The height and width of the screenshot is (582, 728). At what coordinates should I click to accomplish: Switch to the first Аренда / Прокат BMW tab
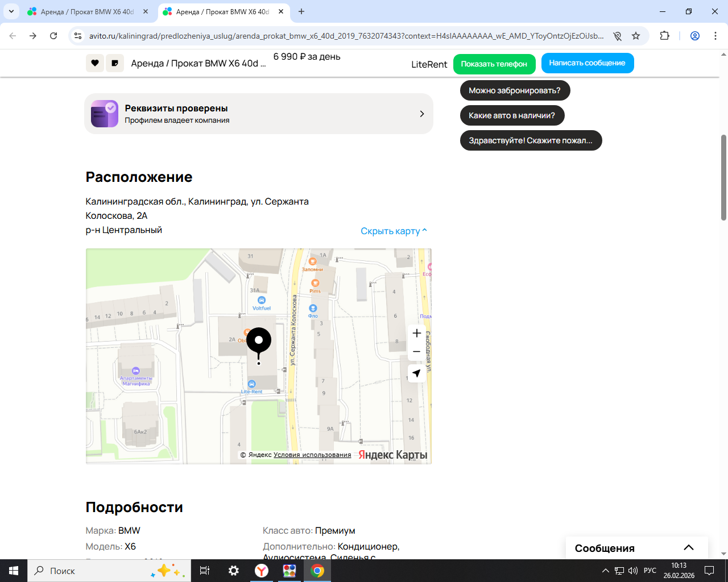click(x=88, y=11)
